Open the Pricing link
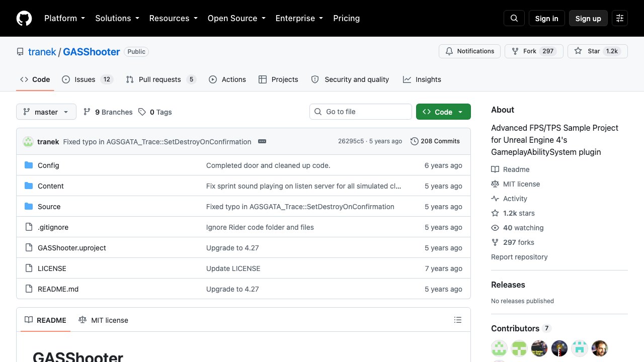Viewport: 644px width, 362px height. (x=347, y=19)
